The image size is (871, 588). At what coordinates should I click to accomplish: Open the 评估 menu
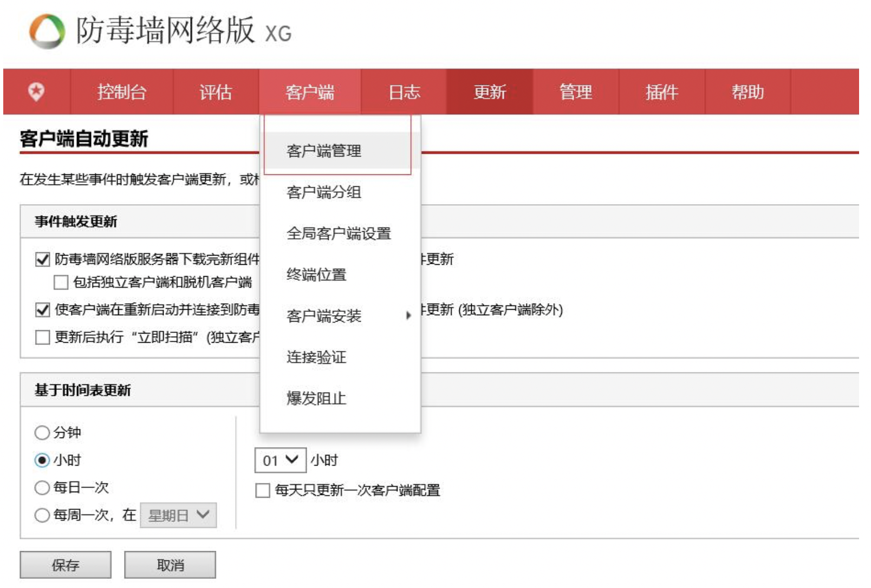216,92
